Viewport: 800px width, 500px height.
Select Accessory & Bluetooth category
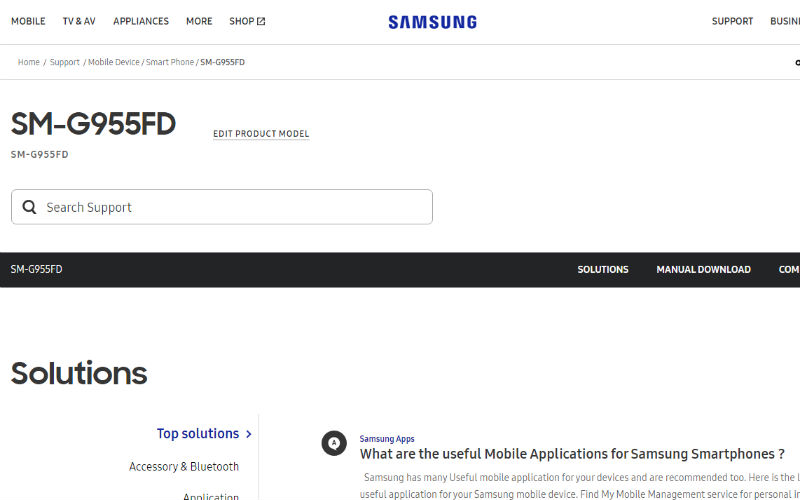(184, 467)
